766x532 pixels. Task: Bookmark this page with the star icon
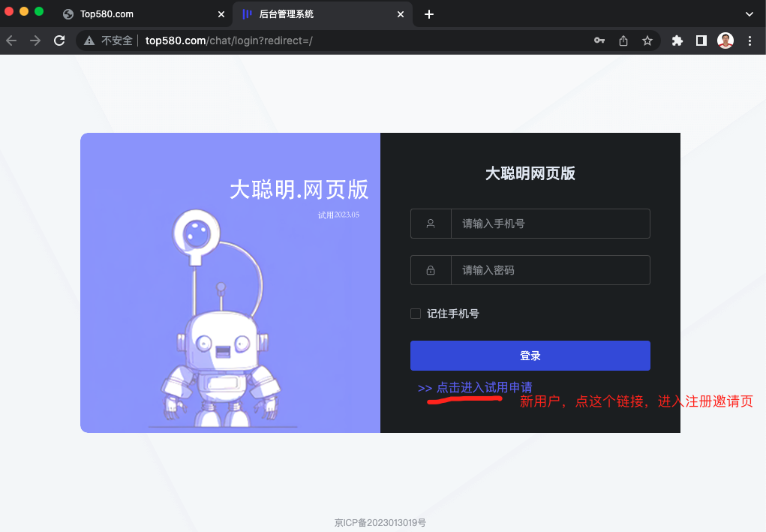(x=647, y=41)
